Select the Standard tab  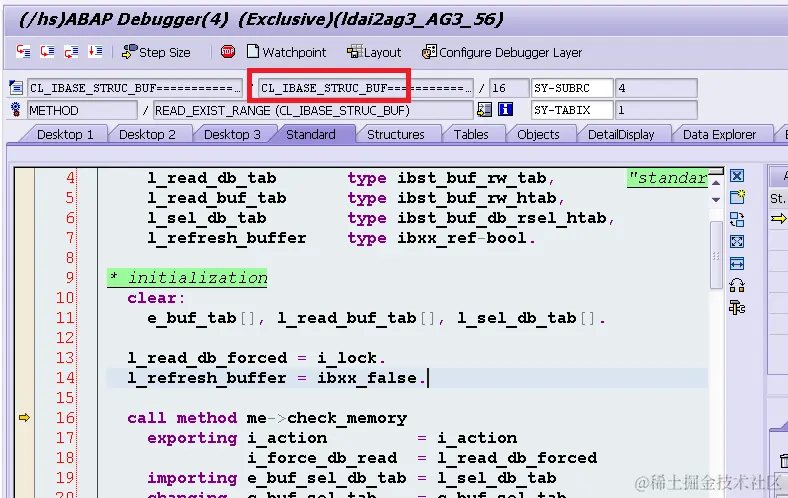311,135
